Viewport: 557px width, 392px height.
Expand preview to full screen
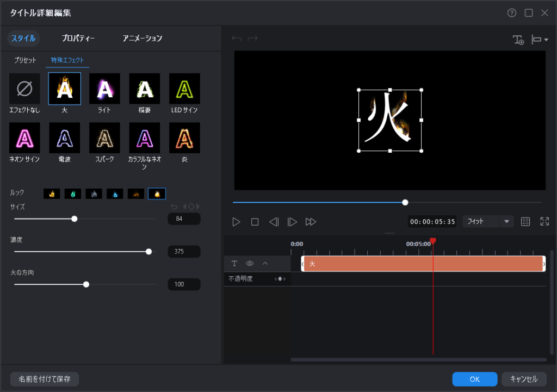(x=544, y=222)
